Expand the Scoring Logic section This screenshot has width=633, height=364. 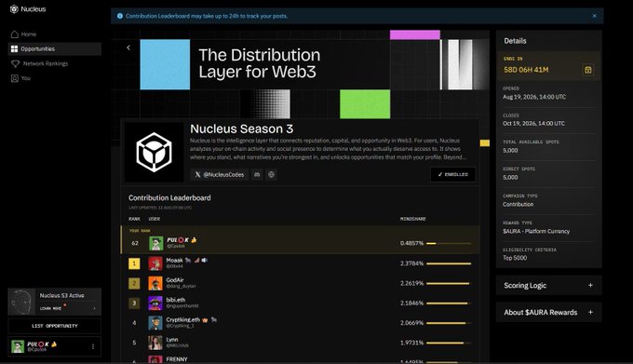click(x=590, y=285)
